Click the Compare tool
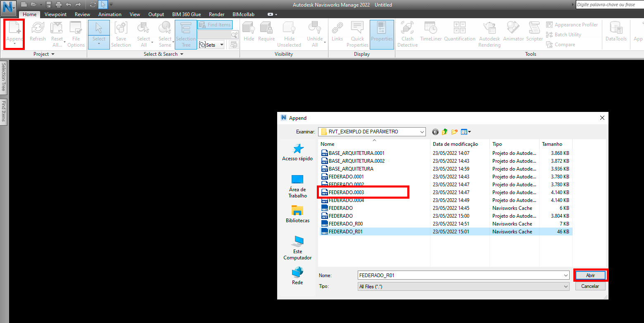Viewport: 644px width, 323px height. coord(560,45)
